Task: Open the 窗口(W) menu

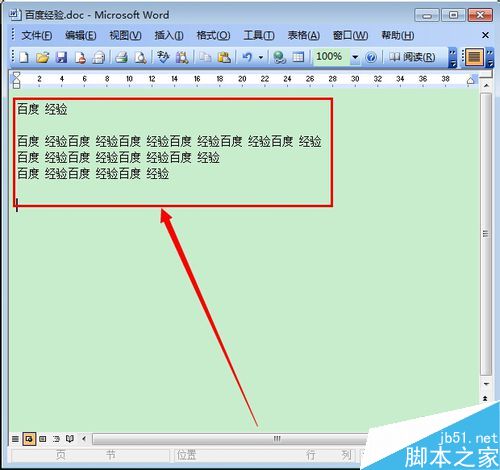Action: click(350, 35)
